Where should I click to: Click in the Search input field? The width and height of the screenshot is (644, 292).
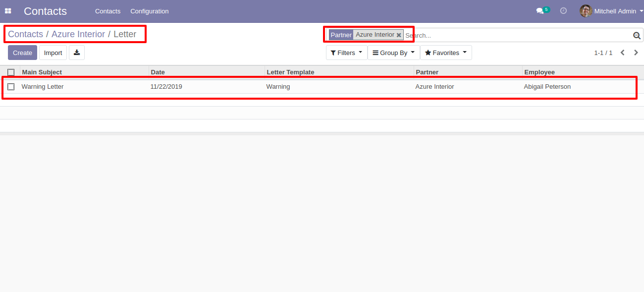(x=518, y=36)
